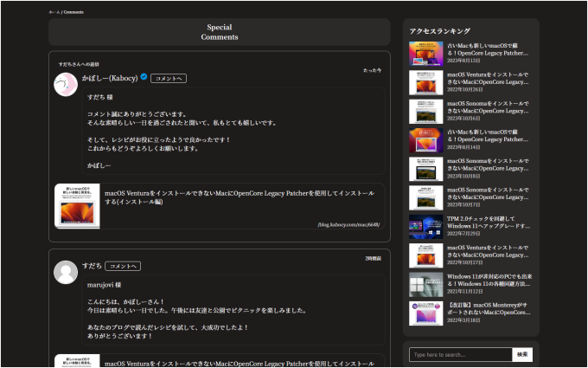Open the macOS Ventura article title under かぼしー's reply

(240, 197)
